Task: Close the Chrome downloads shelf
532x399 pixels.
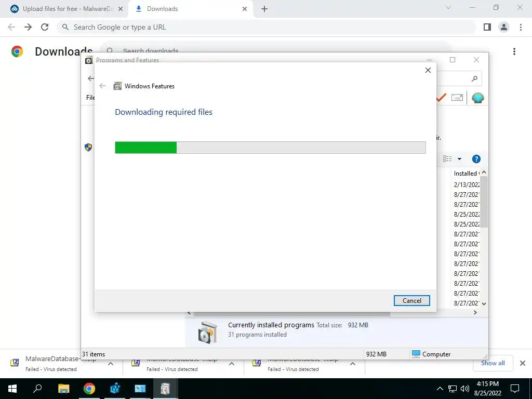Action: [x=523, y=363]
